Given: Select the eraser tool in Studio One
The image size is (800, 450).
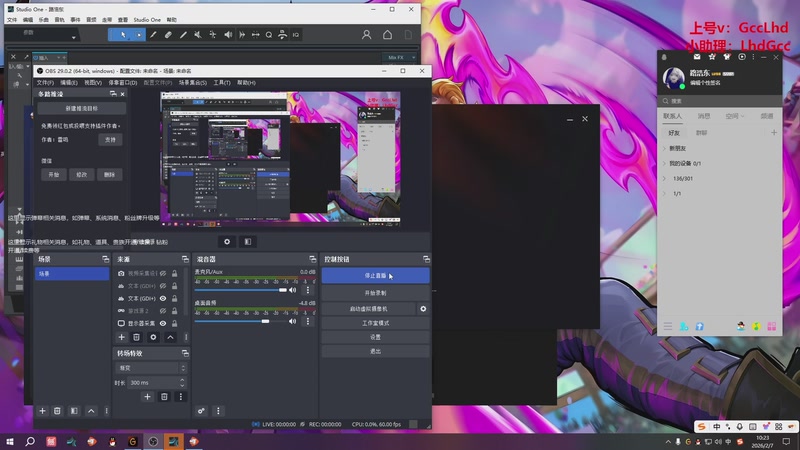Looking at the screenshot, I should coord(168,35).
